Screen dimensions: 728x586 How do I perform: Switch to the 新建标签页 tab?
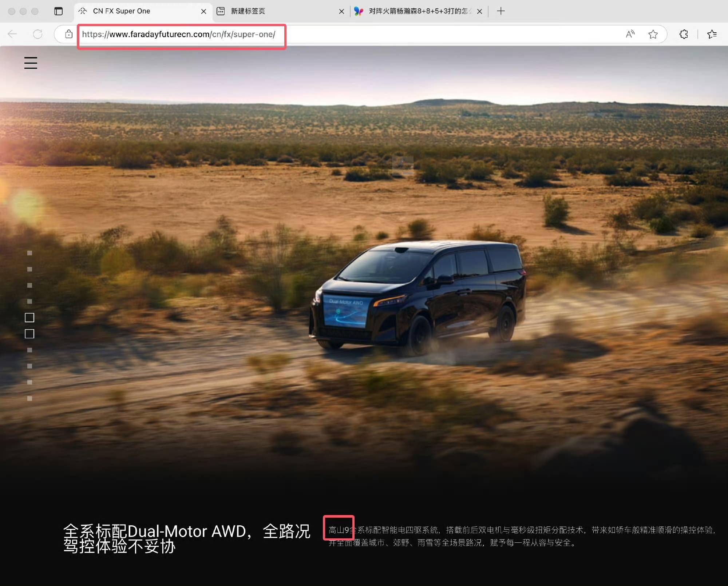[248, 11]
